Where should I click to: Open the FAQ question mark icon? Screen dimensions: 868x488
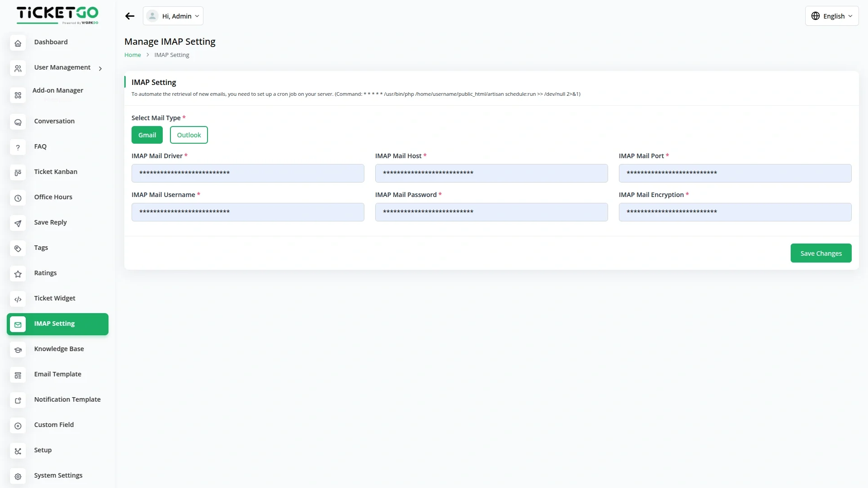tap(18, 147)
